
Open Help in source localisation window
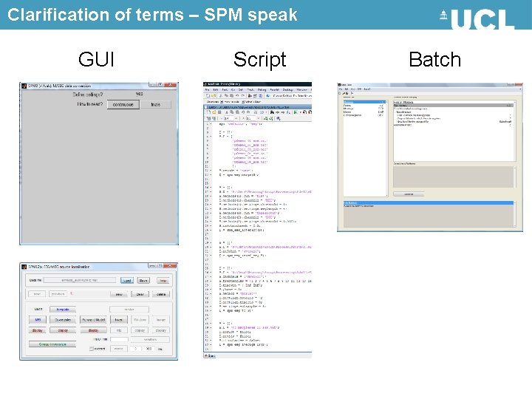[x=163, y=281]
